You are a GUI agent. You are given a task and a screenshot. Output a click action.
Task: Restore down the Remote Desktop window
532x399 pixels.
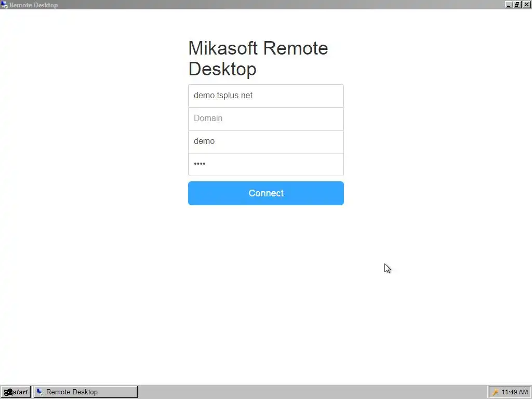pos(517,5)
